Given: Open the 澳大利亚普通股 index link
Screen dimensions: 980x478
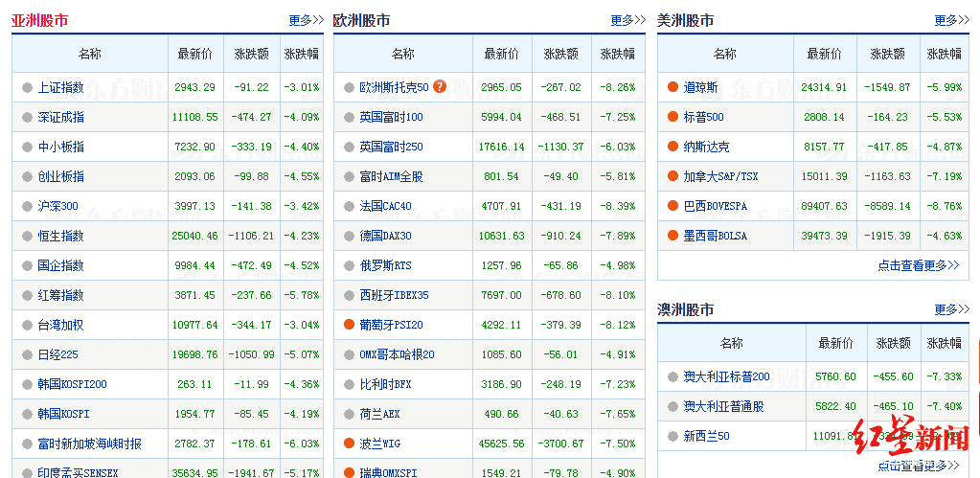Looking at the screenshot, I should tap(724, 406).
